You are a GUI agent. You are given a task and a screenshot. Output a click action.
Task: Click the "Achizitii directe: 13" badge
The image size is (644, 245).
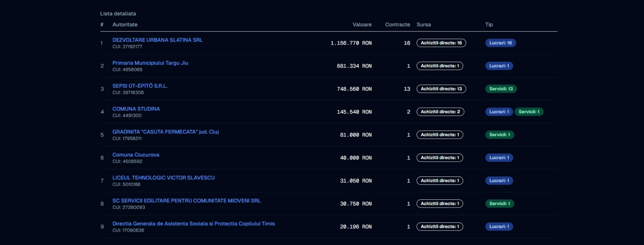(x=441, y=89)
